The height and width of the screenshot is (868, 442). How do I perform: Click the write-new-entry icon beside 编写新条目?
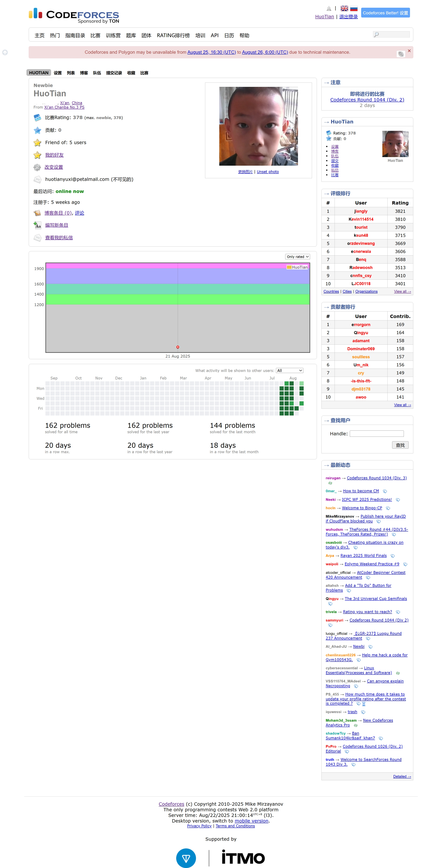pyautogui.click(x=37, y=225)
